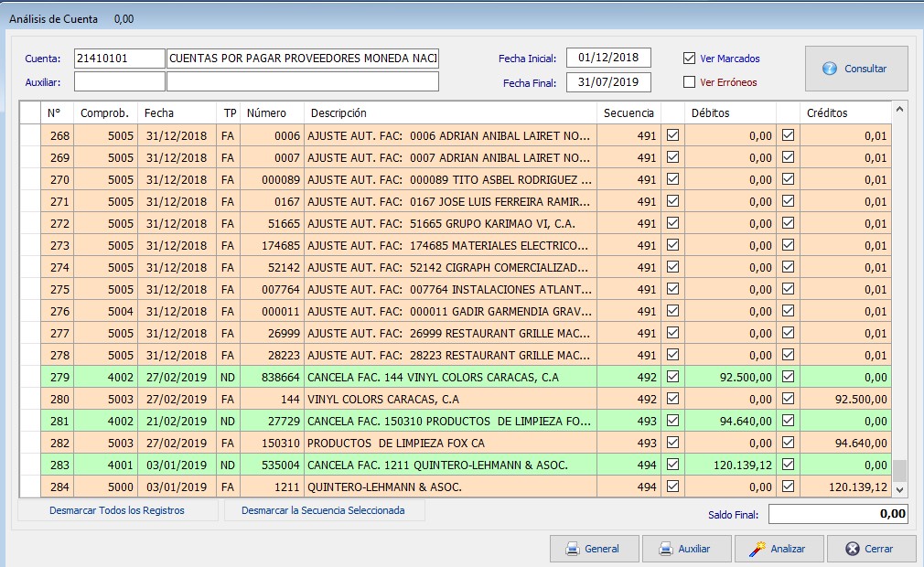Image resolution: width=924 pixels, height=567 pixels.
Task: Click the Cuenta description field
Action: [x=303, y=59]
